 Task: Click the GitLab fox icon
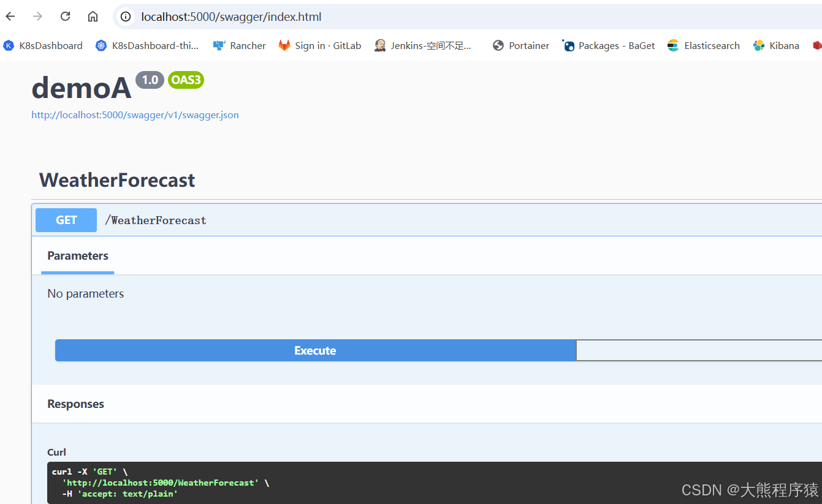pos(284,45)
